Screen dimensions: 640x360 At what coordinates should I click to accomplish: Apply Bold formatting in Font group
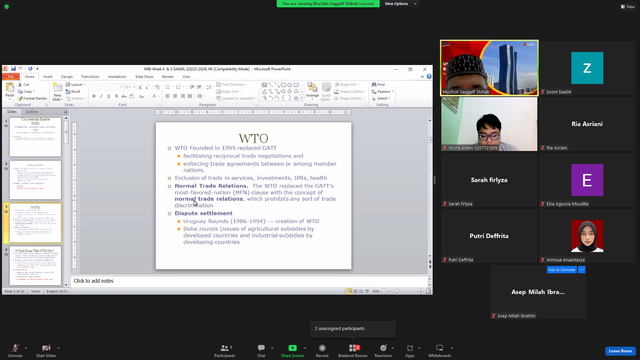(93, 96)
